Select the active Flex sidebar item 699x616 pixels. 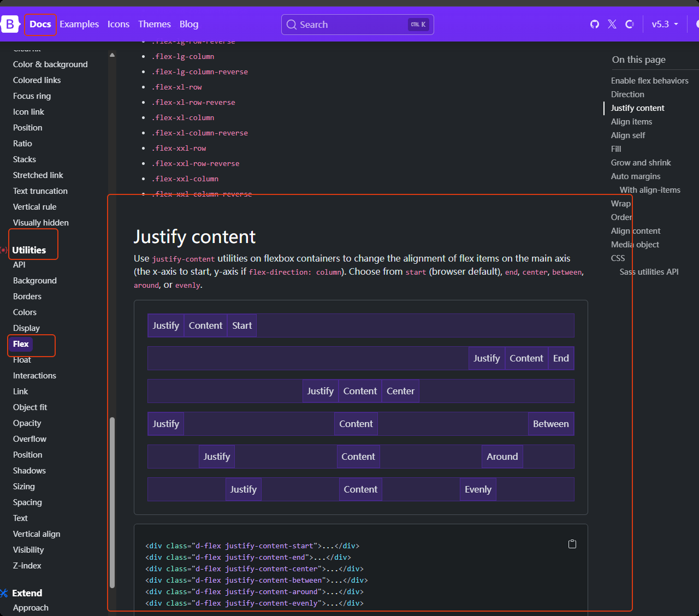tap(21, 344)
